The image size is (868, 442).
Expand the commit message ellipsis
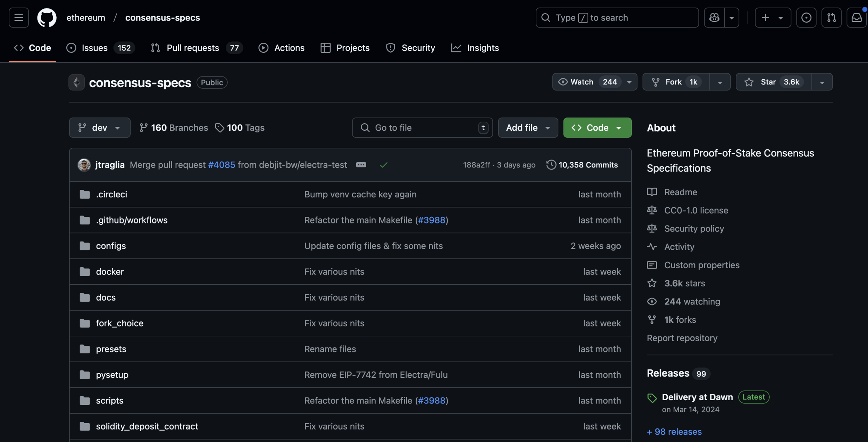(x=361, y=165)
